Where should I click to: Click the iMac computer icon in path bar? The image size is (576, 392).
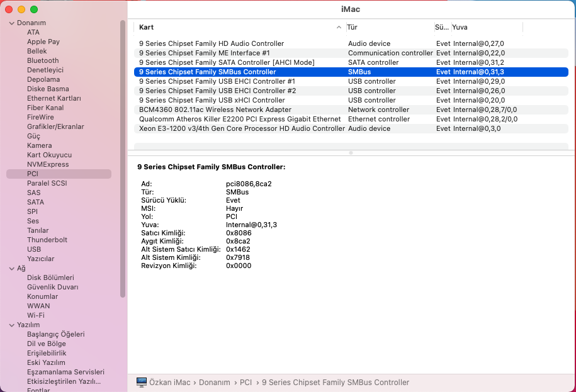(141, 383)
